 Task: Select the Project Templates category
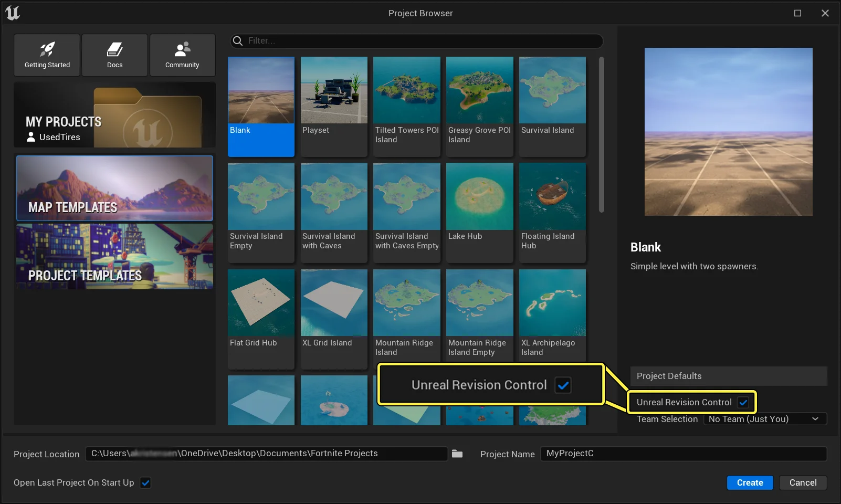tap(114, 256)
